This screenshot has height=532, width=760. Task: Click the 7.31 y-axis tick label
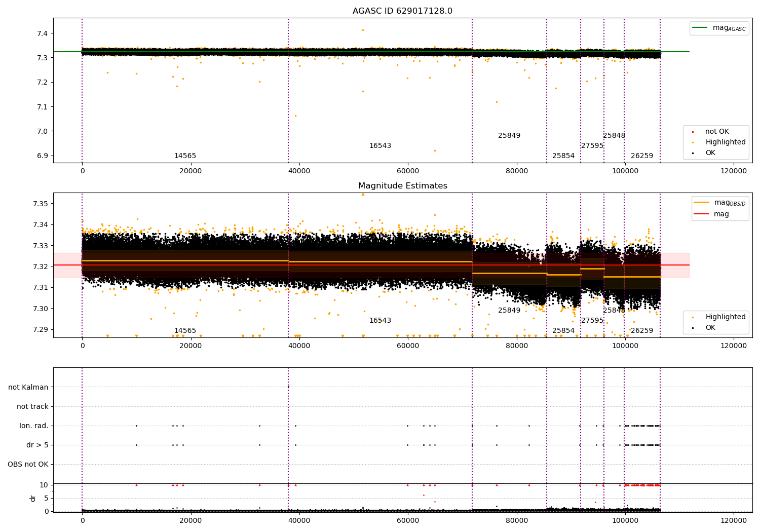point(41,288)
